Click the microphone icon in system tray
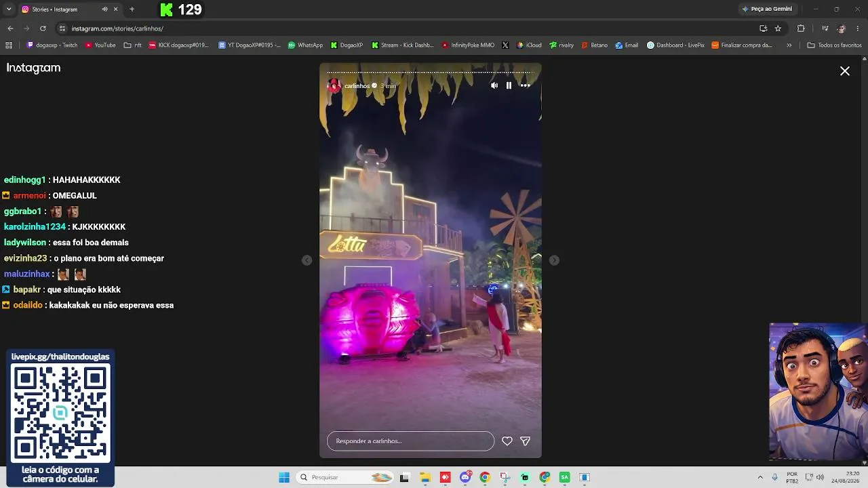The image size is (868, 488). click(x=774, y=477)
